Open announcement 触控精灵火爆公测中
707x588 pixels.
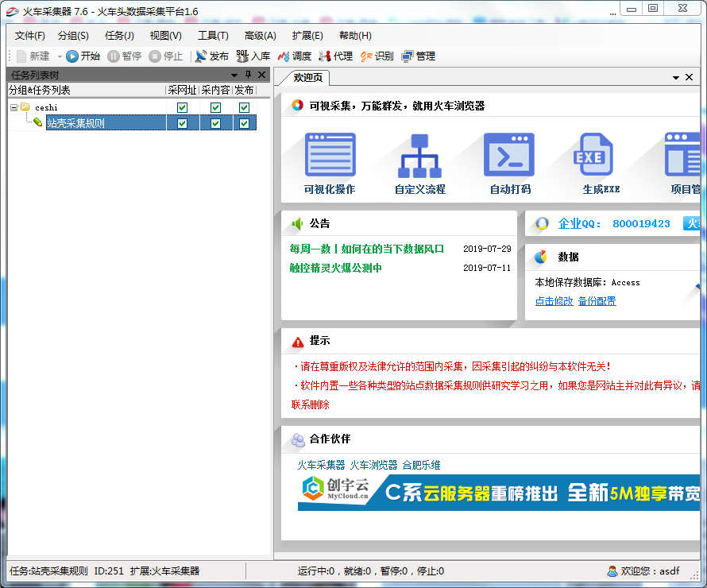click(335, 268)
